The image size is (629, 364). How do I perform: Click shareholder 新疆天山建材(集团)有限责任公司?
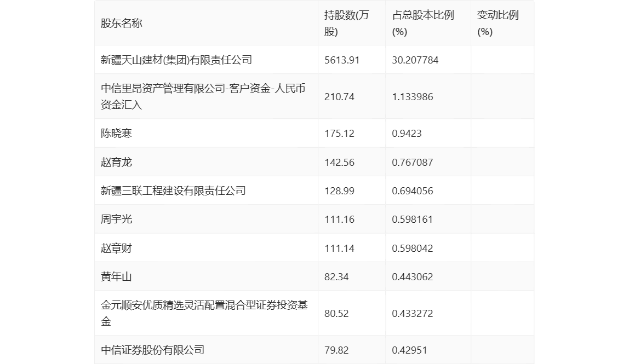[176, 60]
